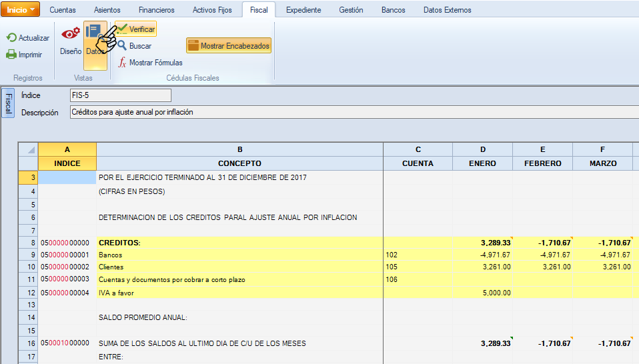Open the Bancos ribbon tab
This screenshot has height=364, width=639.
(x=393, y=10)
